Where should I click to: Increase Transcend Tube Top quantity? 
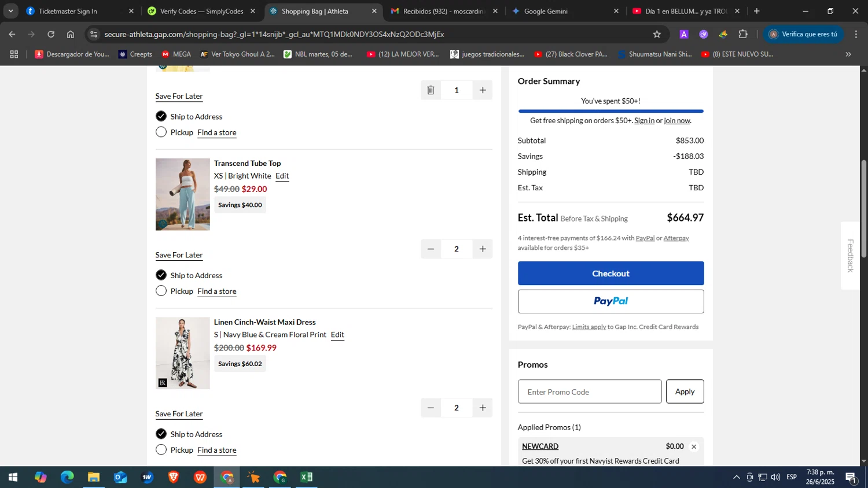pyautogui.click(x=483, y=249)
